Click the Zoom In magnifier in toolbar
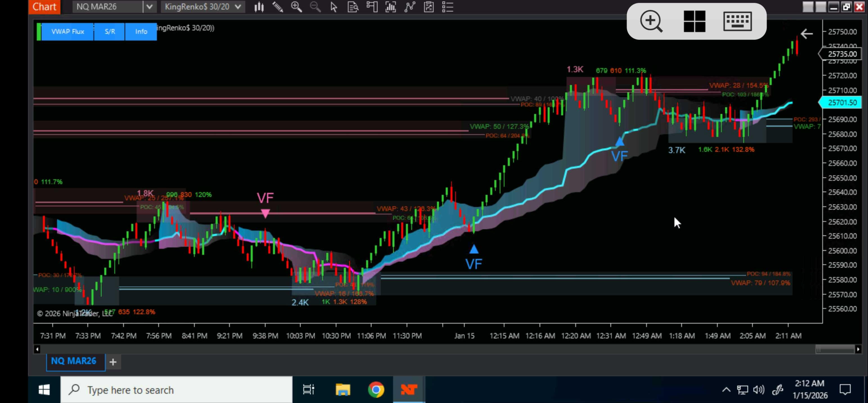Viewport: 868px width, 403px height. point(296,7)
